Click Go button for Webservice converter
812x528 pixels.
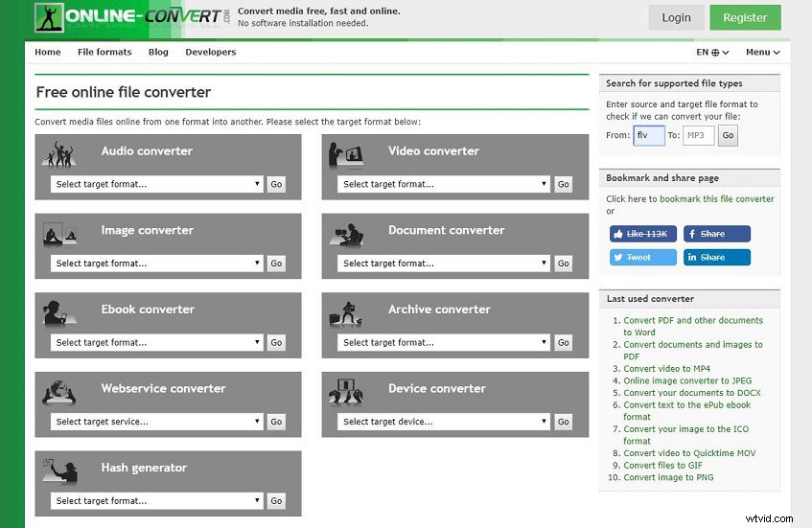(x=276, y=422)
